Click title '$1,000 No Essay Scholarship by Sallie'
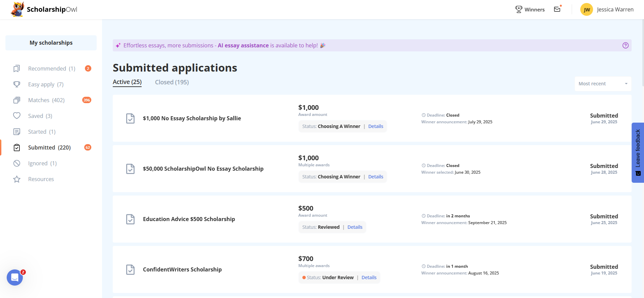 click(x=192, y=118)
